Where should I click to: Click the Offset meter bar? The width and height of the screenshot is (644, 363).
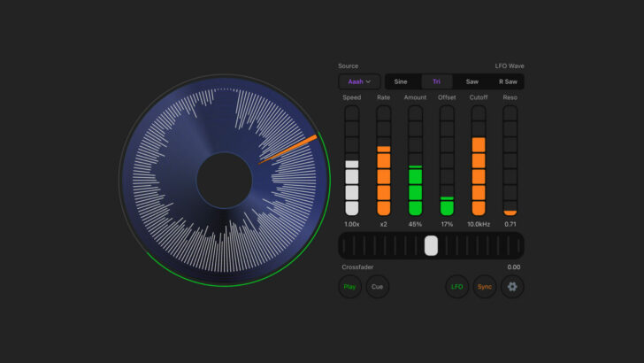click(x=447, y=160)
